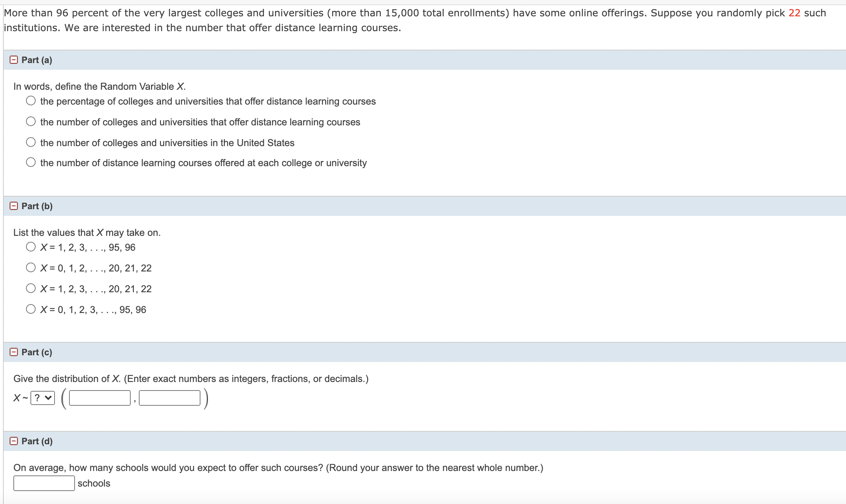The image size is (846, 504).
Task: Select 'X = 1, 2, 3, ..., 95, 96'
Action: click(31, 246)
